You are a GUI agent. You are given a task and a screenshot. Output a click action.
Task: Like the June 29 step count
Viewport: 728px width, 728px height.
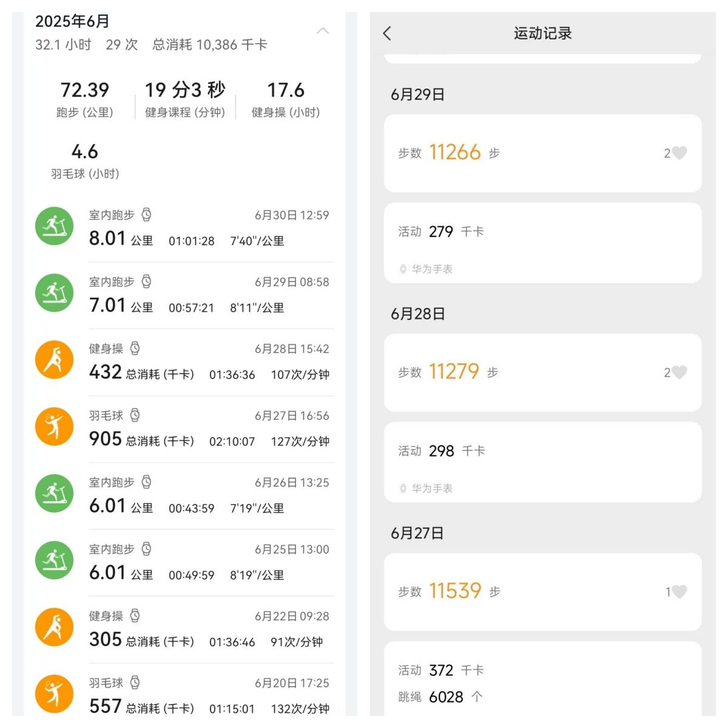[679, 153]
